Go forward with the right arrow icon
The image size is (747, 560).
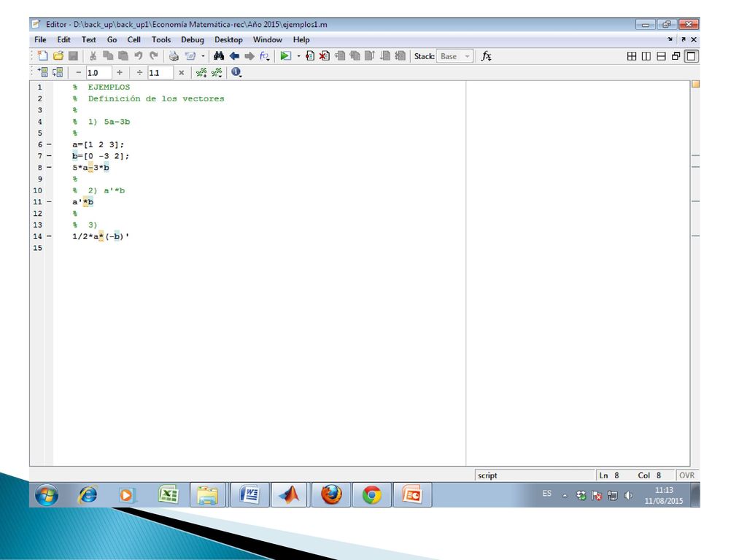[249, 55]
